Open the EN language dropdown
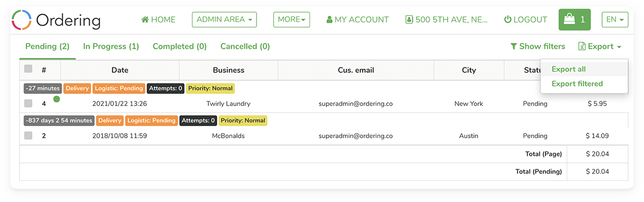The height and width of the screenshot is (202, 644). (615, 20)
